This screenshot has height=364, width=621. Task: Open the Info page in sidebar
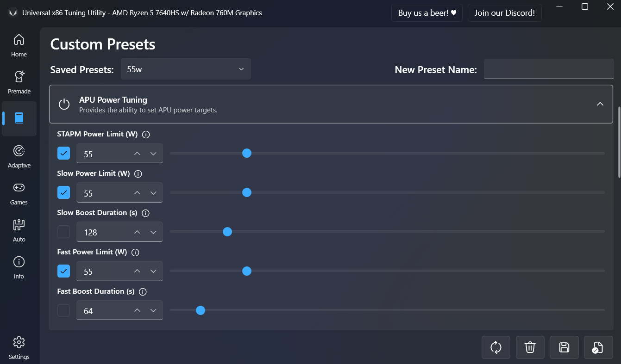pyautogui.click(x=19, y=266)
